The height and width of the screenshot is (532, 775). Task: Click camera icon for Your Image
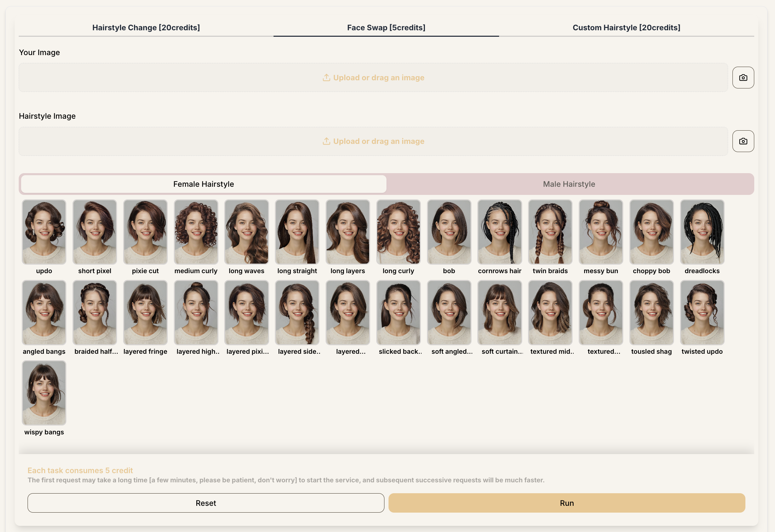point(743,78)
